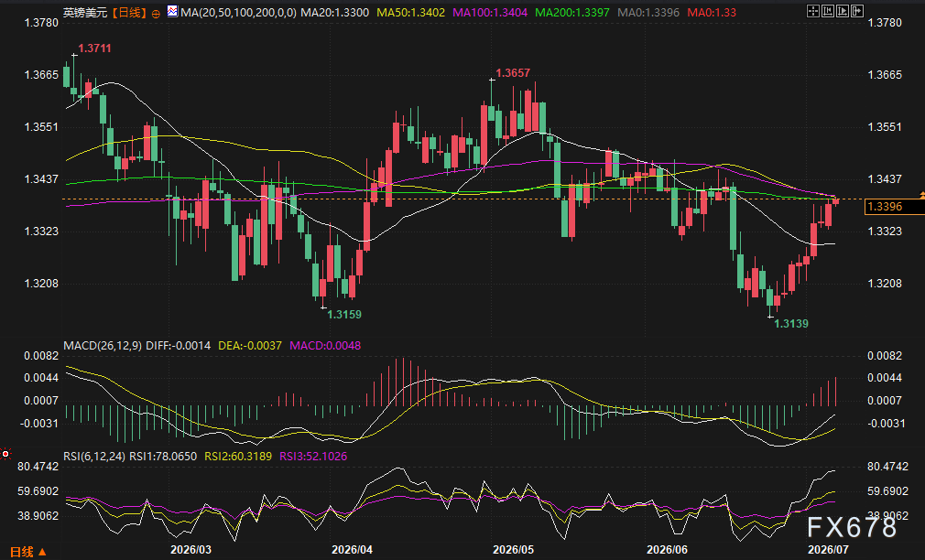The width and height of the screenshot is (925, 560).
Task: Select the MACD(26,12,9) indicator label
Action: click(x=102, y=346)
